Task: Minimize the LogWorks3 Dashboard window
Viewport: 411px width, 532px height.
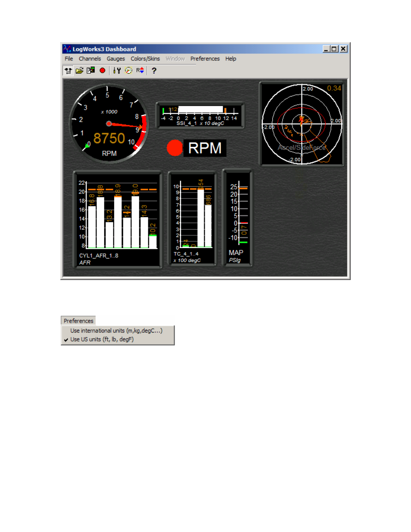Action: (x=326, y=49)
